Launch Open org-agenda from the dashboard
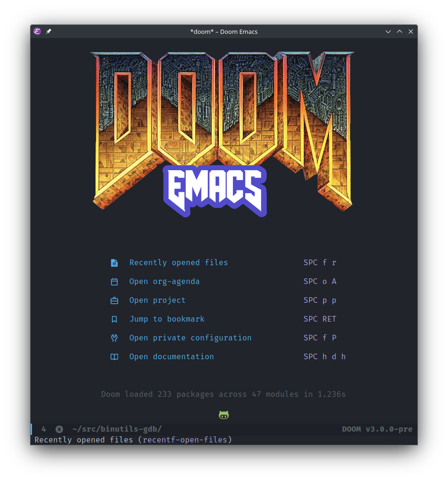The width and height of the screenshot is (448, 481). (x=164, y=282)
